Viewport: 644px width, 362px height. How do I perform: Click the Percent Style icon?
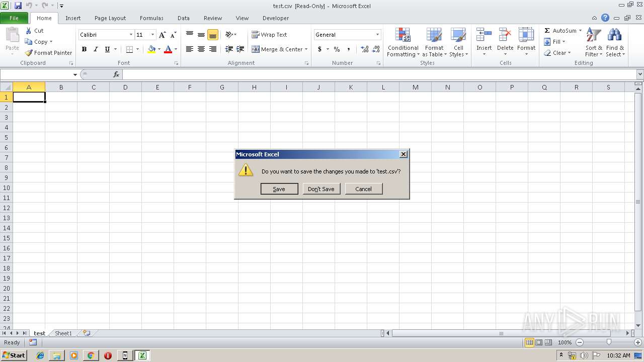point(337,49)
